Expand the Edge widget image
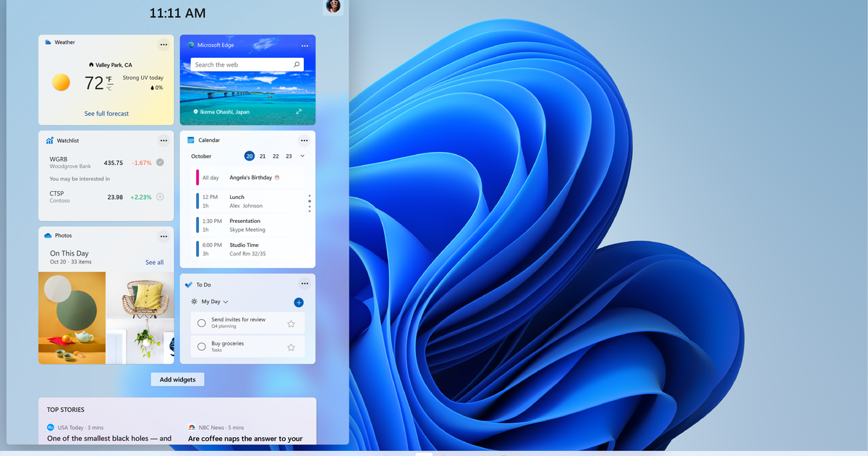868x456 pixels. click(x=299, y=112)
